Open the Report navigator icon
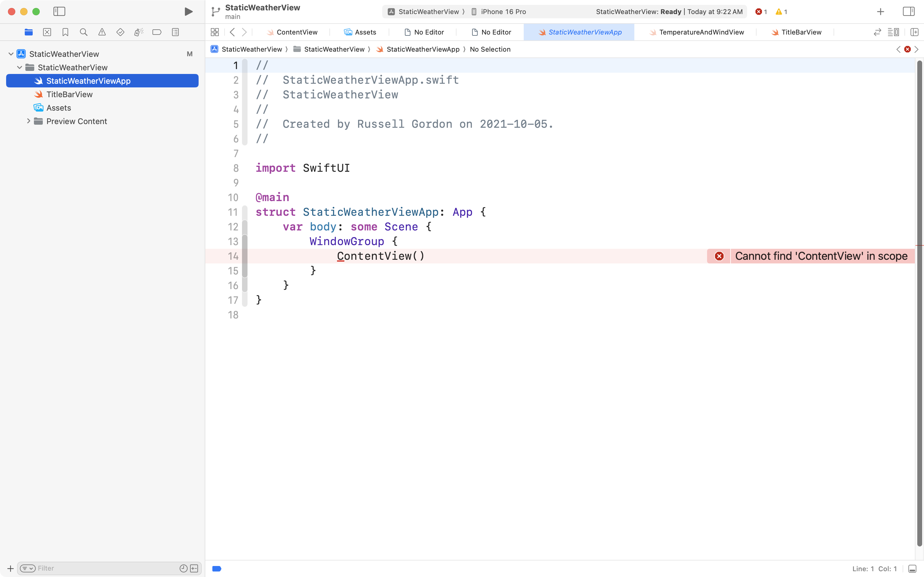This screenshot has height=577, width=924. tap(175, 32)
